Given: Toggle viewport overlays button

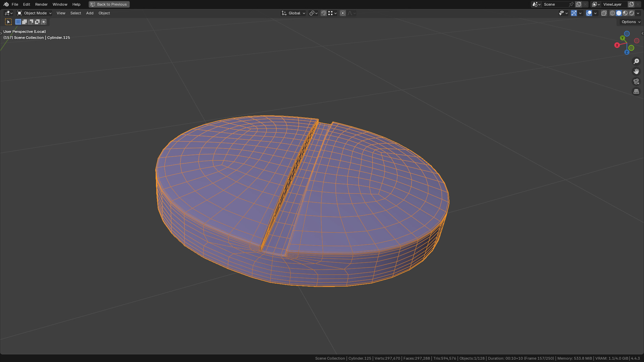Looking at the screenshot, I should pyautogui.click(x=589, y=13).
